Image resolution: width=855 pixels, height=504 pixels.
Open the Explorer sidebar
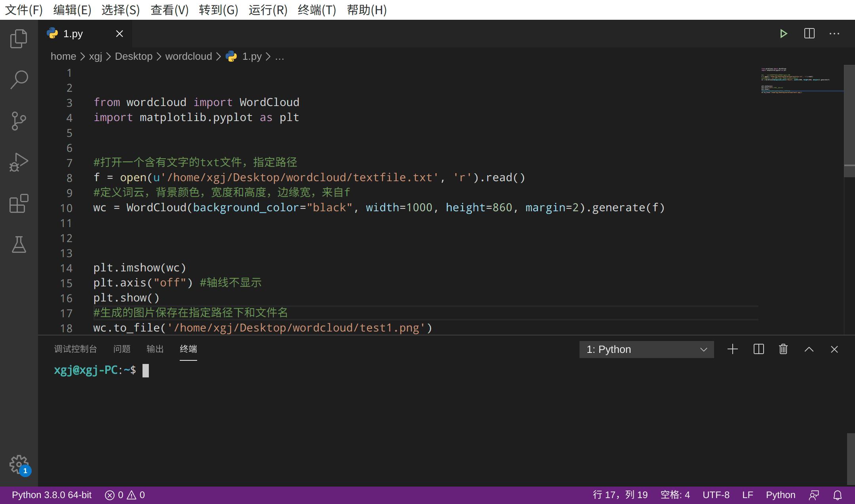click(19, 38)
